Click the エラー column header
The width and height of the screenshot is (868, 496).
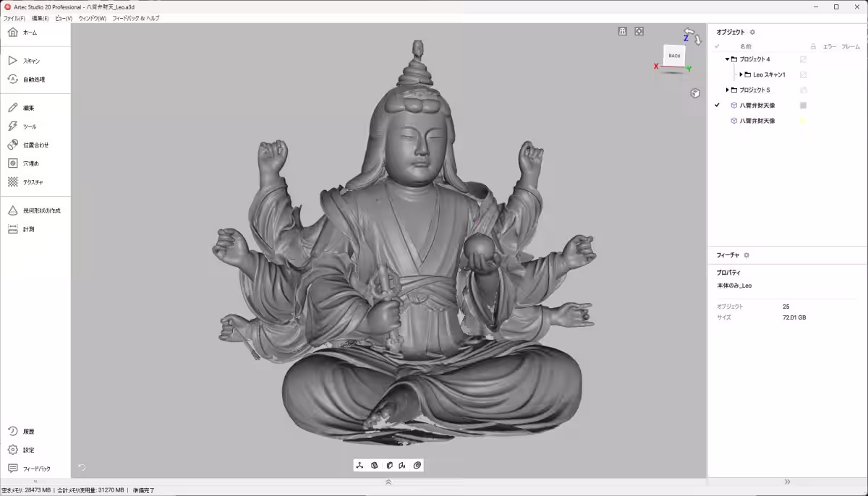pos(830,46)
